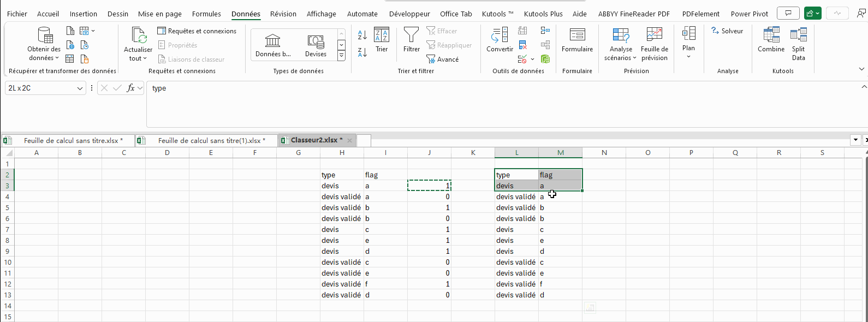Open the From Picture dropdown arrow
Image resolution: width=868 pixels, height=322 pixels.
[x=93, y=31]
